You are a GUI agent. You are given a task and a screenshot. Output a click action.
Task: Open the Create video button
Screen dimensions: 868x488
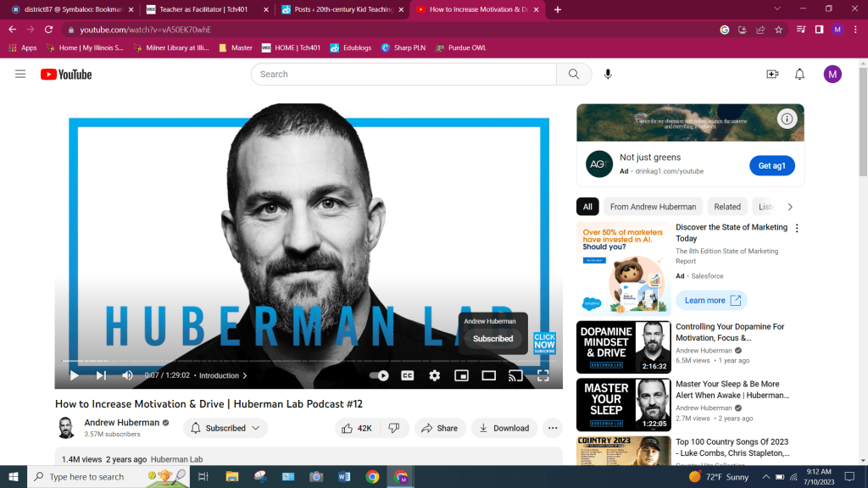[x=772, y=75]
